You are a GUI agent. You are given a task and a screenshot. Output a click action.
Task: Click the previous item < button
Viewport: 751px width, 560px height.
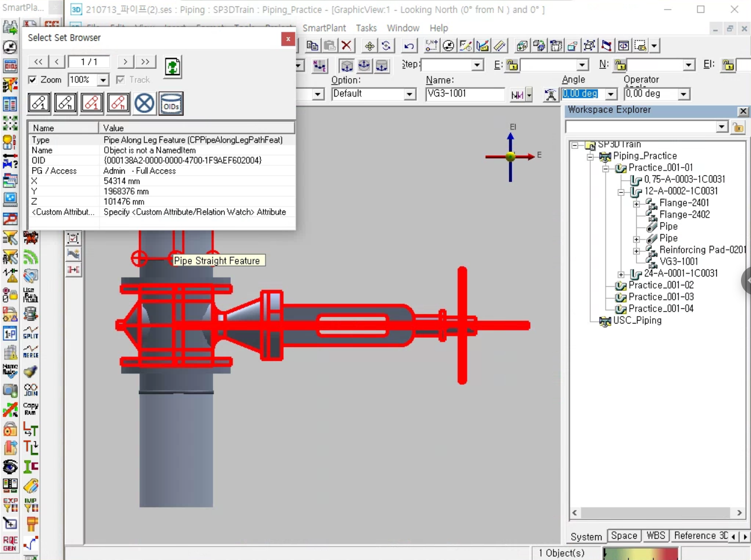point(57,62)
